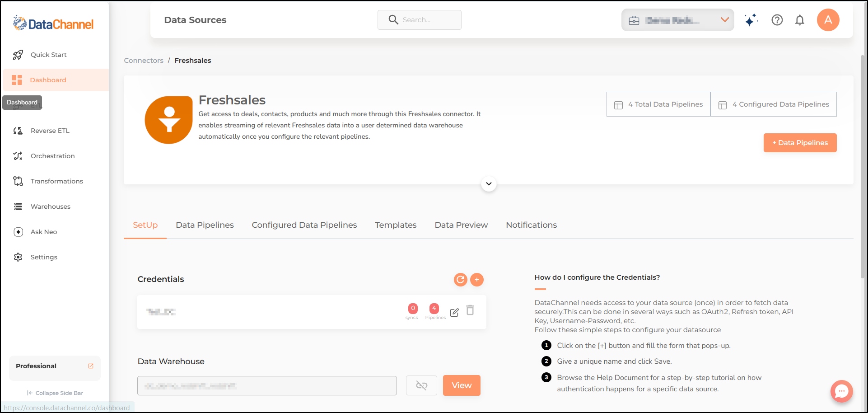This screenshot has height=413, width=868.
Task: Expand the connector details chevron
Action: click(x=489, y=184)
